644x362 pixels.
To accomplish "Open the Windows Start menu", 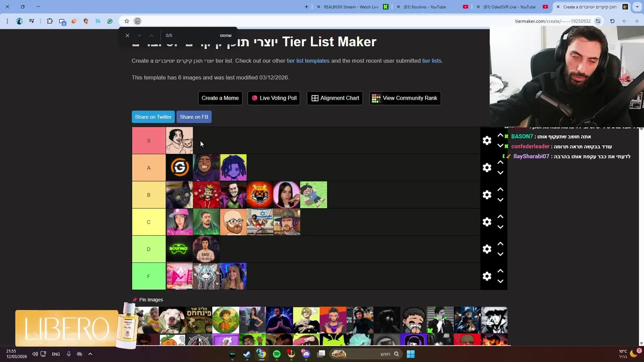I will click(x=411, y=354).
